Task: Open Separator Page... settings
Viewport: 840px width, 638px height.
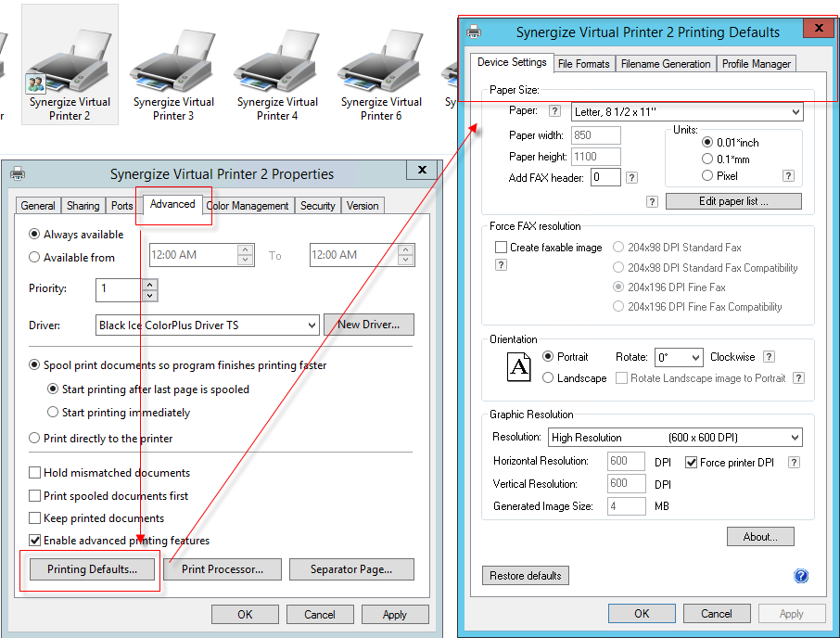Action: (x=351, y=568)
